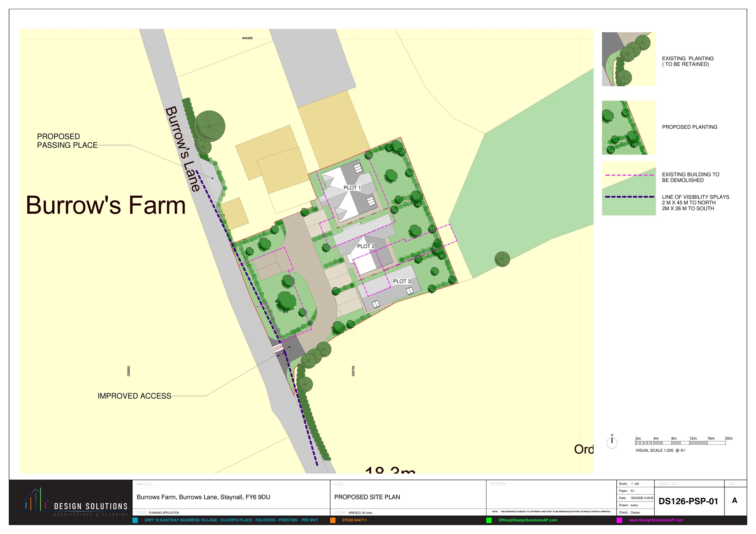Image resolution: width=756 pixels, height=534 pixels.
Task: Click the magenta square beside the website
Action: click(x=619, y=520)
